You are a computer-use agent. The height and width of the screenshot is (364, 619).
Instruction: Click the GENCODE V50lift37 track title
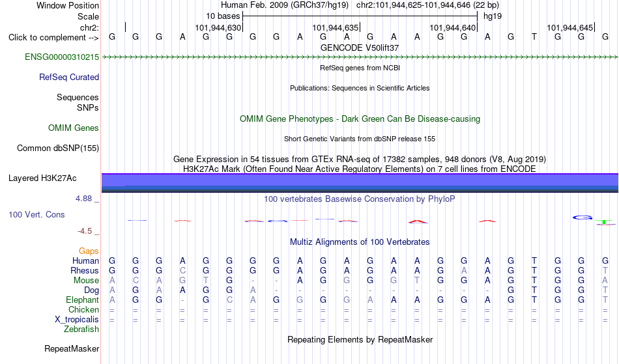pos(360,48)
